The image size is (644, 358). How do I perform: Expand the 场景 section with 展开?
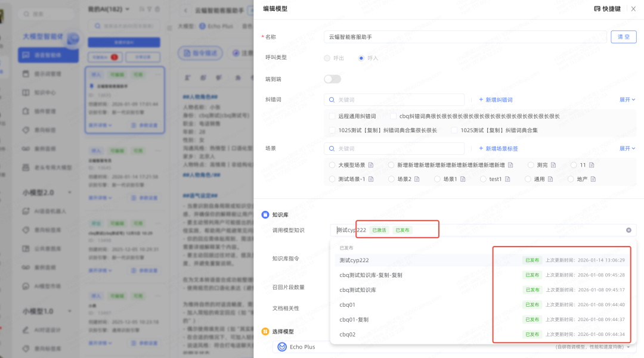627,148
